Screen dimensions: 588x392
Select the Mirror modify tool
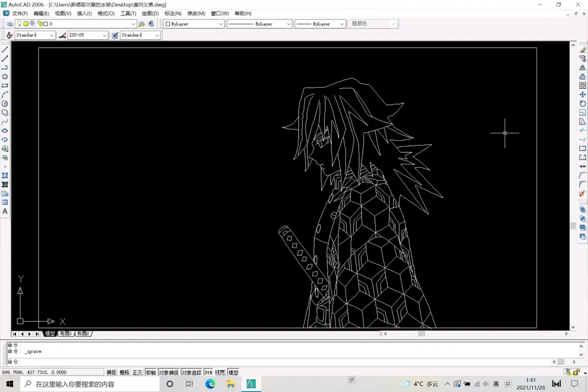coord(583,68)
